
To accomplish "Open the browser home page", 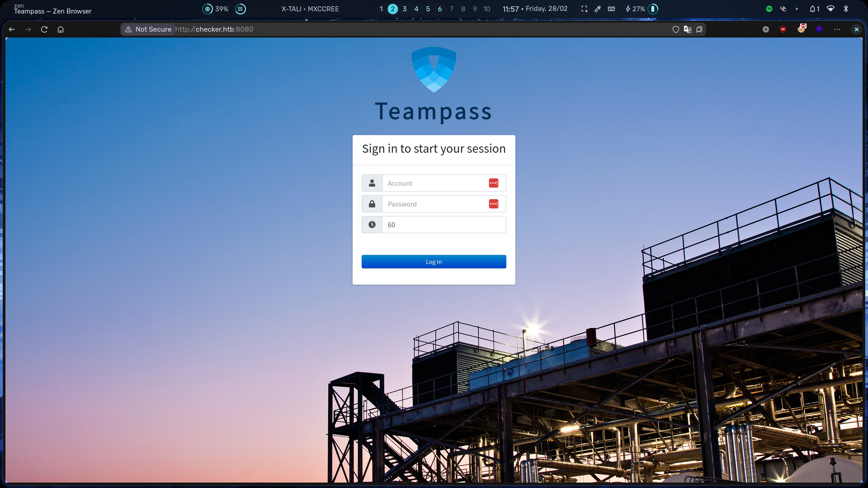I will [61, 29].
